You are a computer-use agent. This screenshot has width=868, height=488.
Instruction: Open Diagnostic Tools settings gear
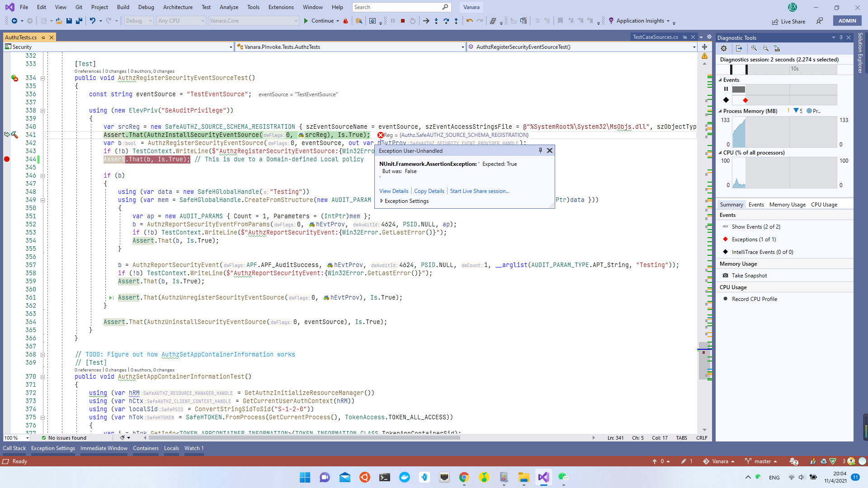(x=724, y=48)
